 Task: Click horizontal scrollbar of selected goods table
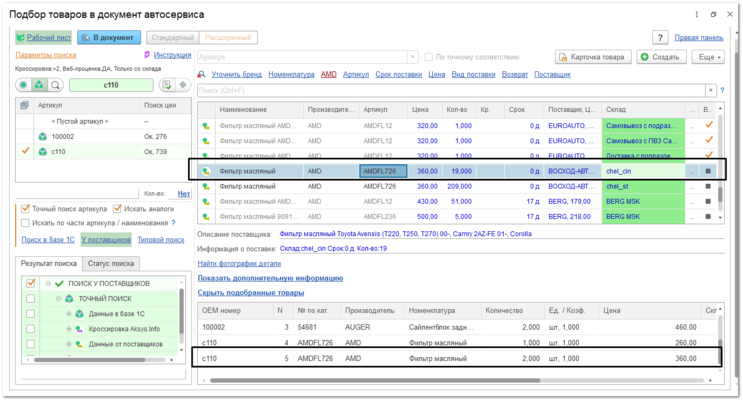coord(375,380)
